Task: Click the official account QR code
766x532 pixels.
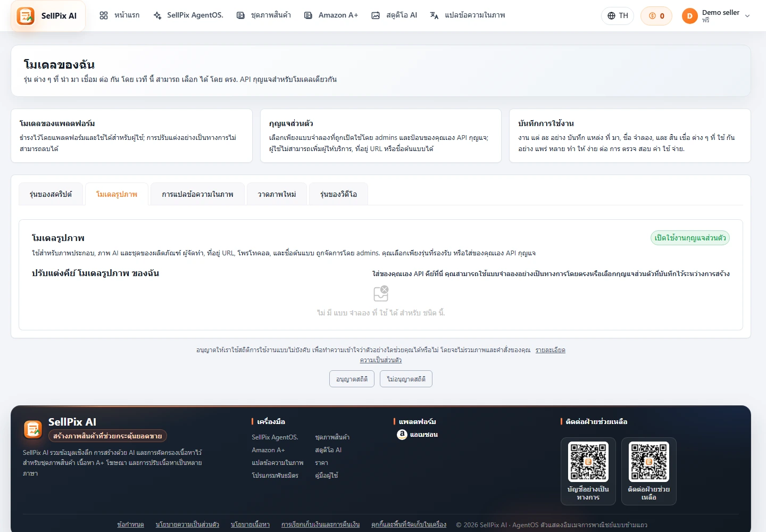Action: pyautogui.click(x=588, y=462)
